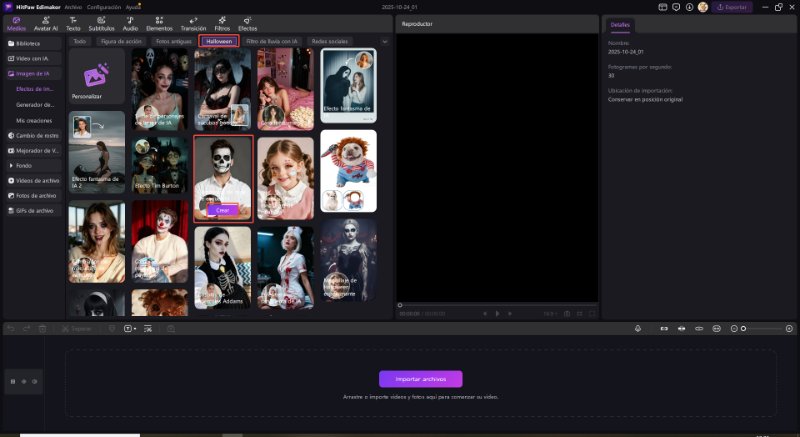Open the Transición effects panel
Image resolution: width=800 pixels, height=437 pixels.
[x=192, y=24]
